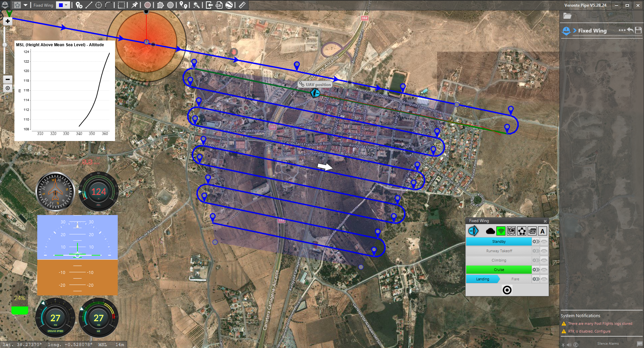The width and height of the screenshot is (644, 348).
Task: Click the map zoom slider handle
Action: (5, 45)
